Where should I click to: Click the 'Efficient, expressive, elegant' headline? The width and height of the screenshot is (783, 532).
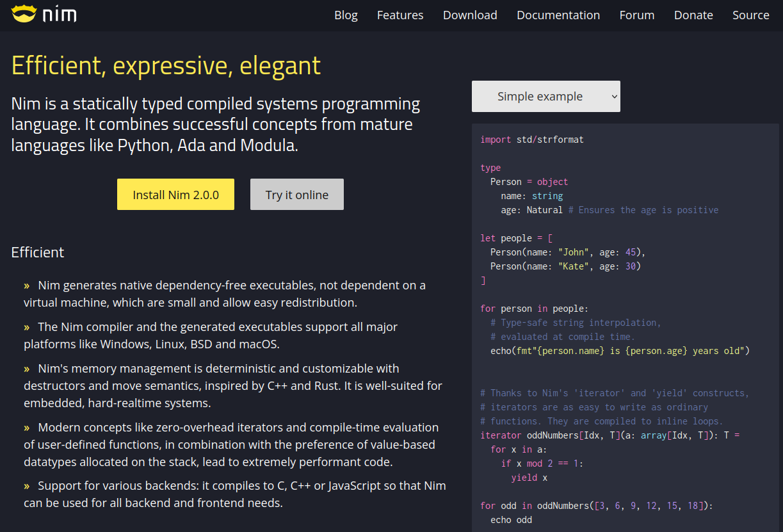click(166, 65)
